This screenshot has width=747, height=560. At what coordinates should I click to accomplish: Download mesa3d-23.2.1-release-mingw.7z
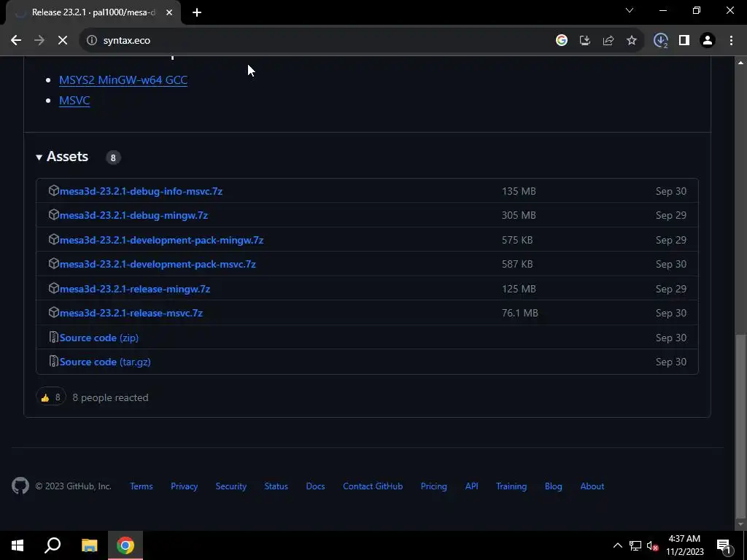[x=135, y=289]
